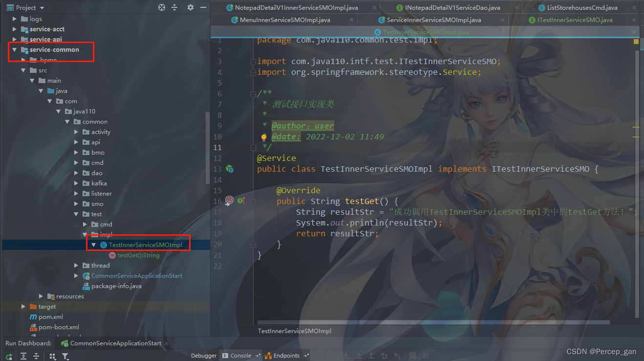Select the smo package in project tree
Screen dimensions: 644x361
pos(93,204)
